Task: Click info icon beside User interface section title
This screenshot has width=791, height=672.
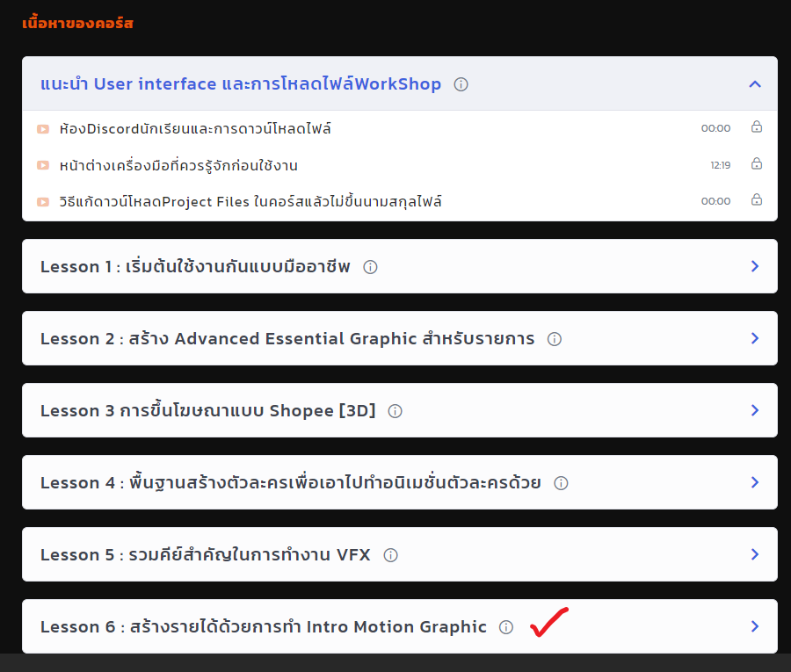Action: (x=461, y=84)
